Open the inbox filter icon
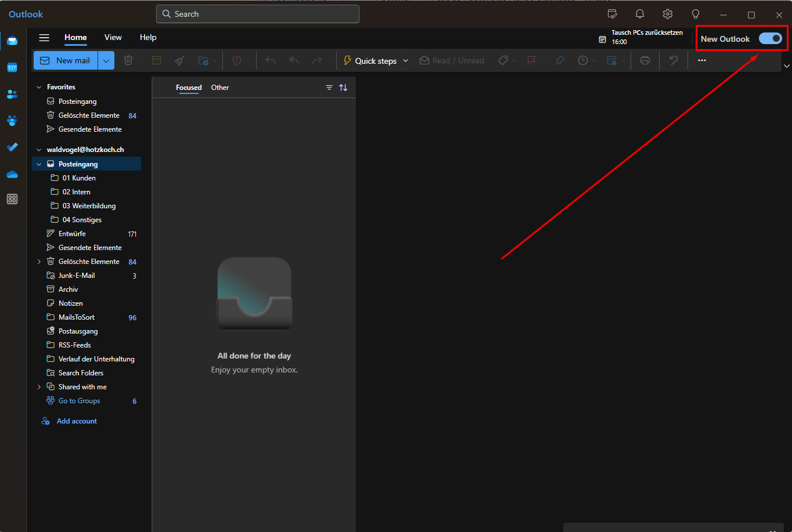 tap(329, 88)
